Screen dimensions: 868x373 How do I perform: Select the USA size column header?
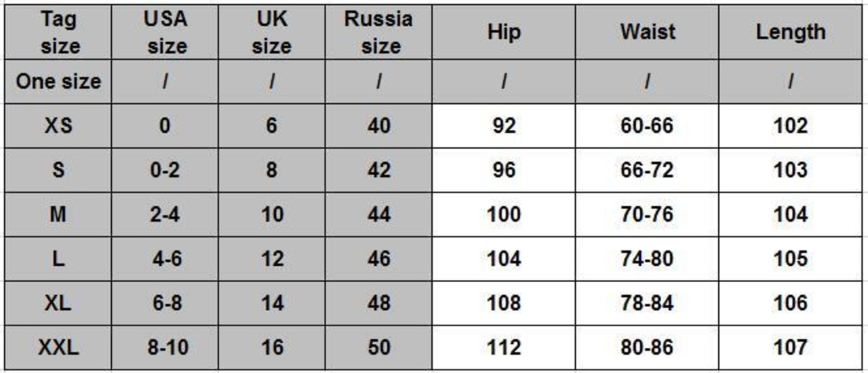pyautogui.click(x=165, y=33)
